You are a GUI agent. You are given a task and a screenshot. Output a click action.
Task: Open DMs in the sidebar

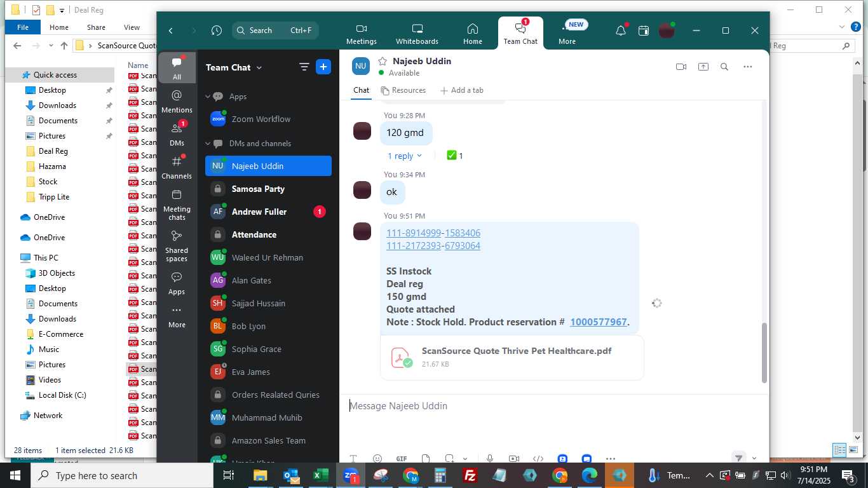[x=177, y=135]
